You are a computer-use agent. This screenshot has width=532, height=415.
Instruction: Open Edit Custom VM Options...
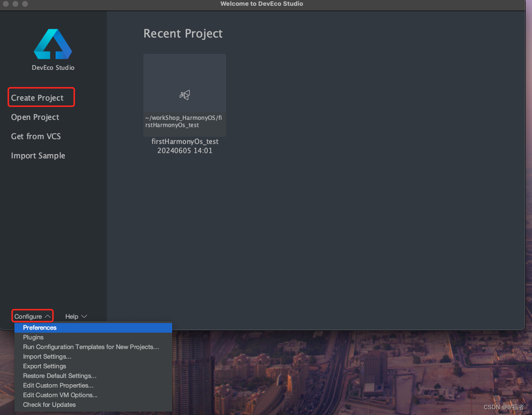click(x=93, y=395)
